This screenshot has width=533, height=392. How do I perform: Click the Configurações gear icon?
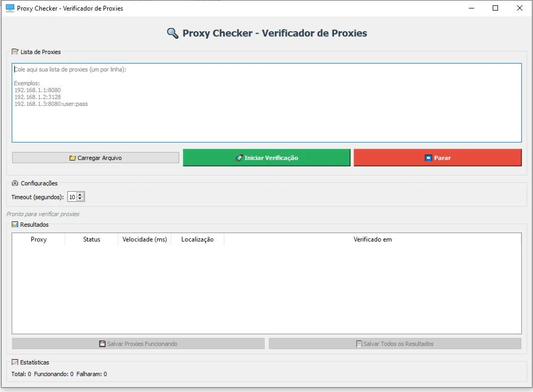(x=15, y=183)
